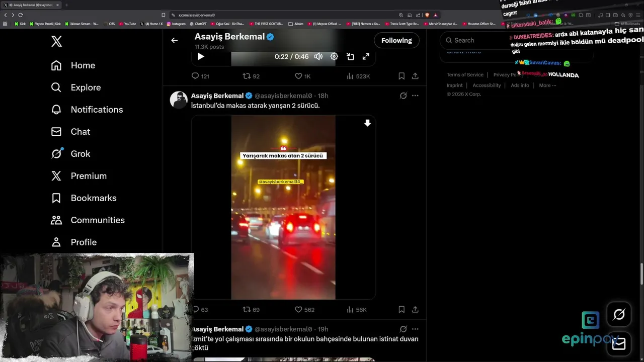The height and width of the screenshot is (362, 644).
Task: Bookmark the post with 523K views
Action: tap(401, 76)
